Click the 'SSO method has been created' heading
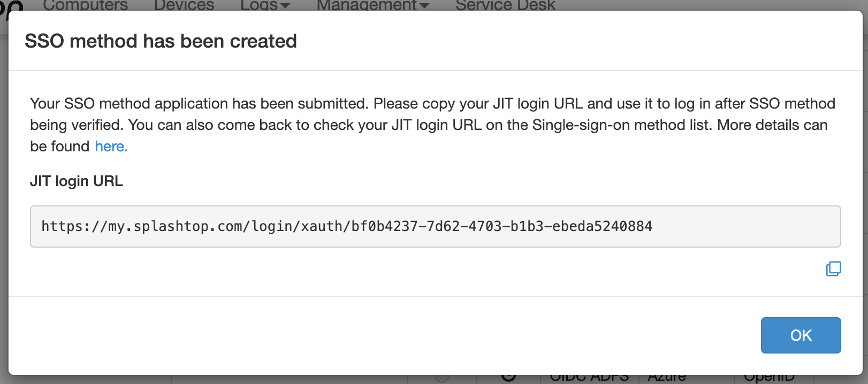 (x=161, y=41)
